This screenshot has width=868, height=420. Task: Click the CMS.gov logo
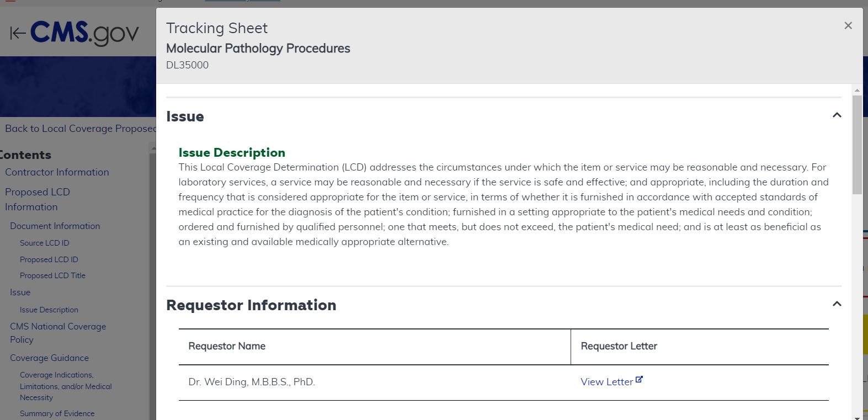tap(84, 33)
